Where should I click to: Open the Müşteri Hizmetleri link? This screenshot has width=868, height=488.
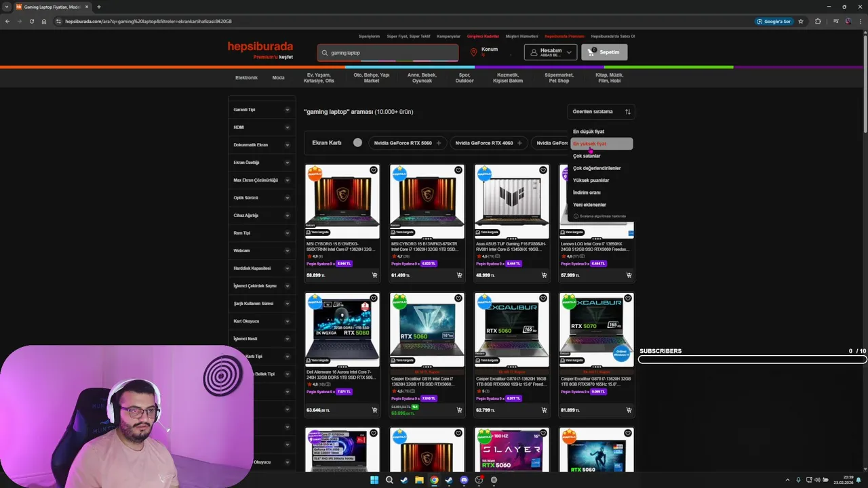521,36
